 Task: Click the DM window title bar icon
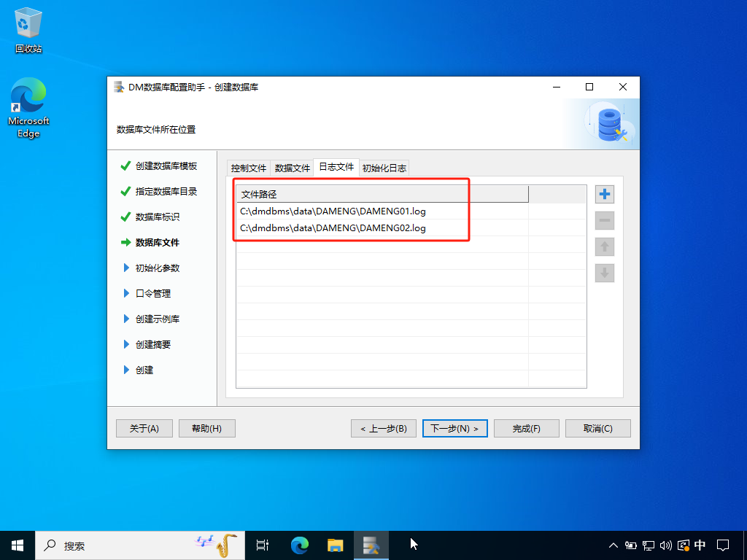(119, 87)
